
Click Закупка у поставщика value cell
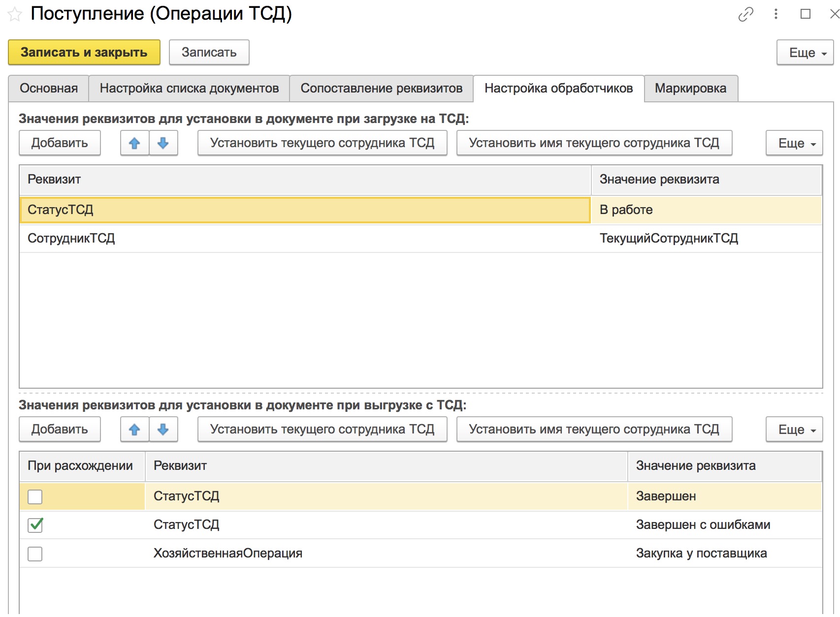click(725, 554)
